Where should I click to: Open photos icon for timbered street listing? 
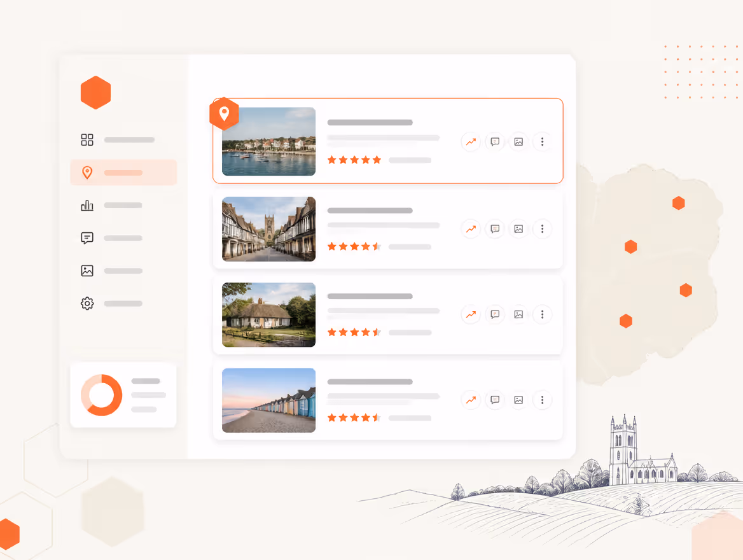pyautogui.click(x=518, y=229)
